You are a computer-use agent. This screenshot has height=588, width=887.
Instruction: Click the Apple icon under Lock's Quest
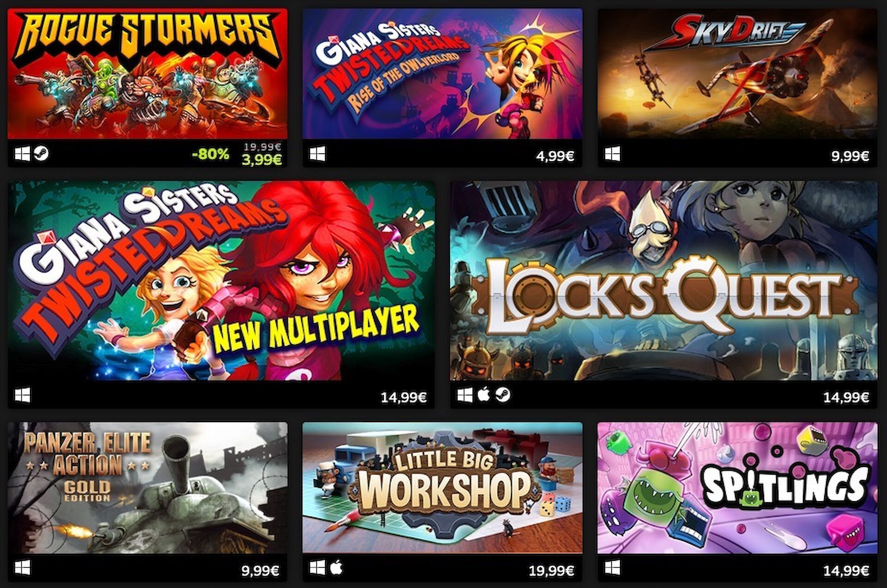(483, 394)
